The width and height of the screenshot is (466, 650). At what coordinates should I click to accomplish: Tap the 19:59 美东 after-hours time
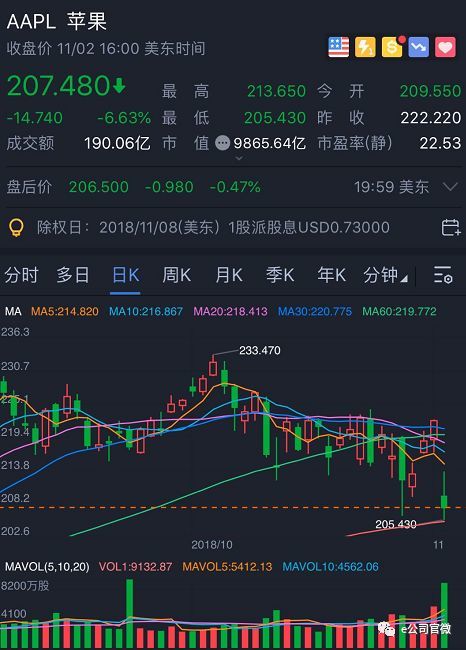point(391,187)
